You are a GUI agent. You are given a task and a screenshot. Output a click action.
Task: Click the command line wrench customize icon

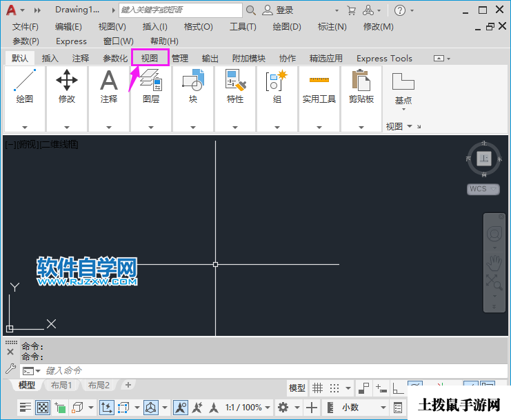coord(10,369)
